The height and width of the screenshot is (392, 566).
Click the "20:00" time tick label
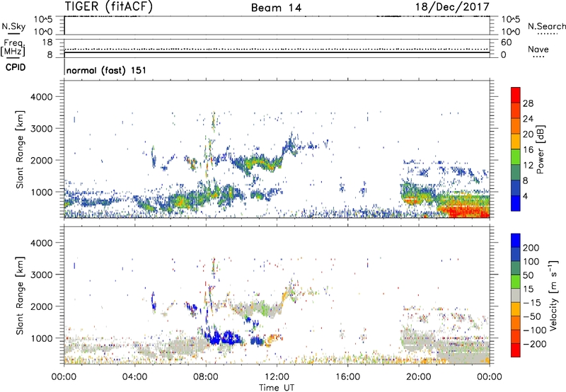click(x=418, y=377)
